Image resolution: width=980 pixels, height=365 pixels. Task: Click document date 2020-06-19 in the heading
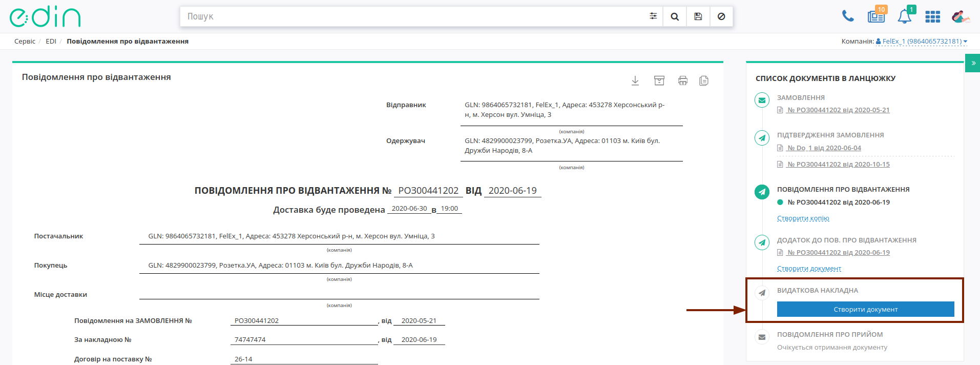tap(512, 191)
